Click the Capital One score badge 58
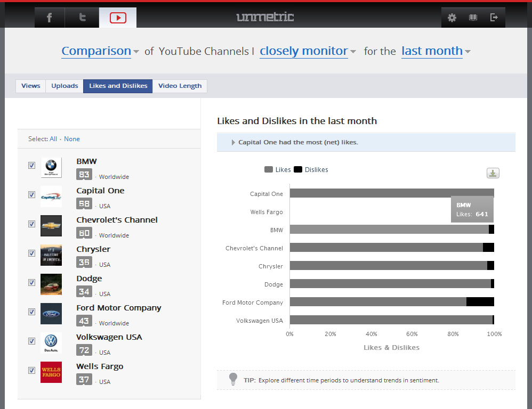Viewport: 532px width, 409px height. [84, 203]
